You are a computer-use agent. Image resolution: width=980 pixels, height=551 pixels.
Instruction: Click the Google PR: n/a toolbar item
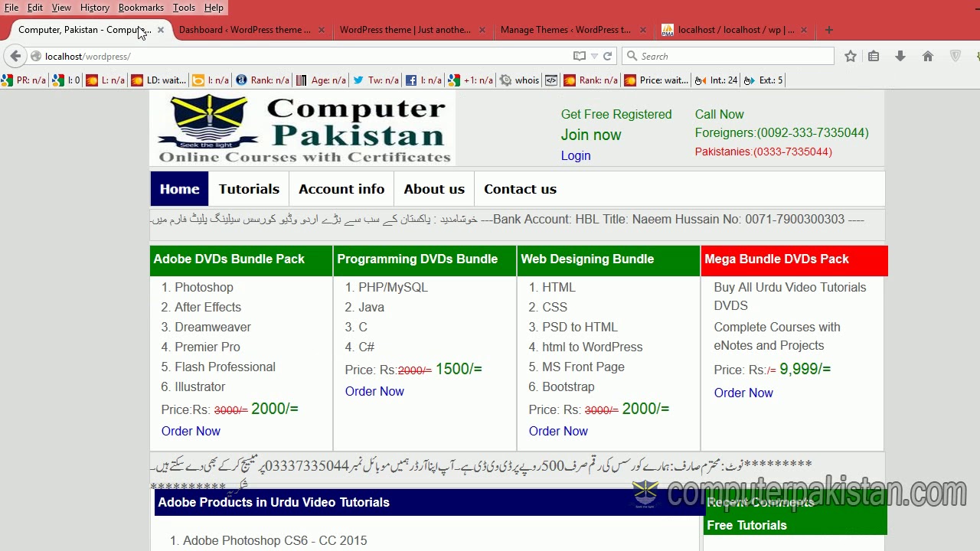(x=24, y=80)
